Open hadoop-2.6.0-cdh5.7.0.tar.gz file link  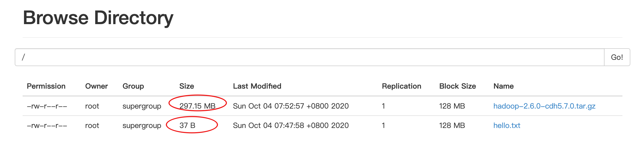[x=544, y=106]
